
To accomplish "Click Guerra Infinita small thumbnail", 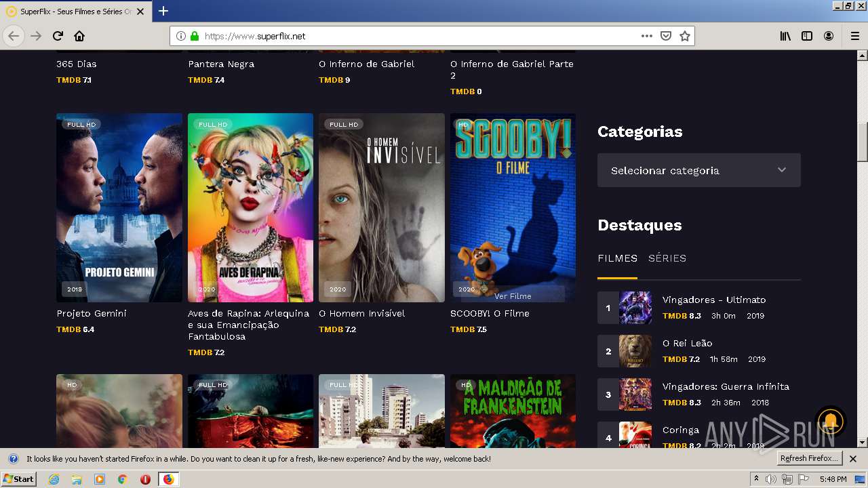I will point(635,394).
